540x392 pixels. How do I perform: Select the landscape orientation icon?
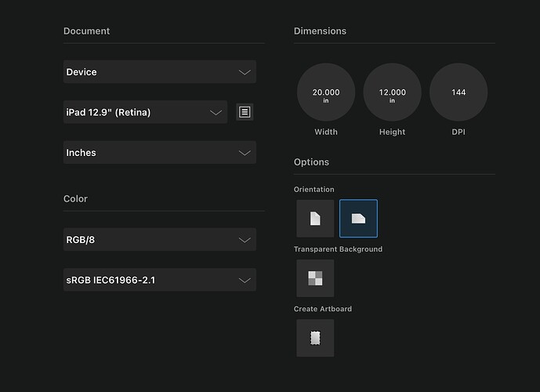pos(358,219)
